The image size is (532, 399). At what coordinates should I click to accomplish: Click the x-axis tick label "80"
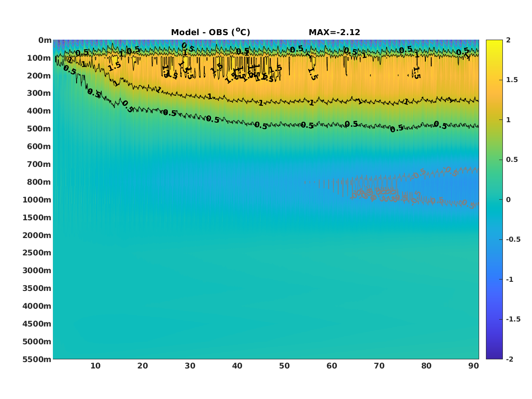point(427,366)
